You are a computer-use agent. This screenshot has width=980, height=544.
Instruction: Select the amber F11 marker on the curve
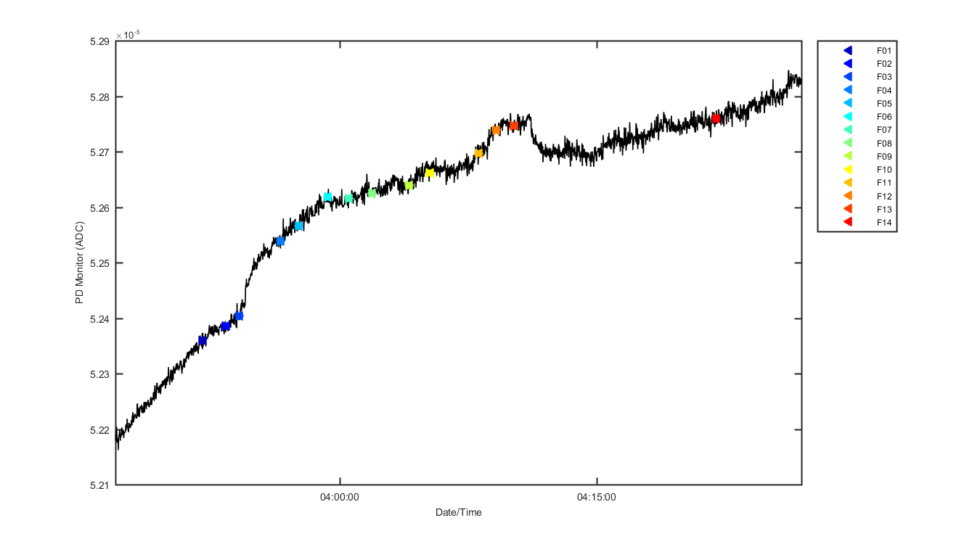point(478,153)
